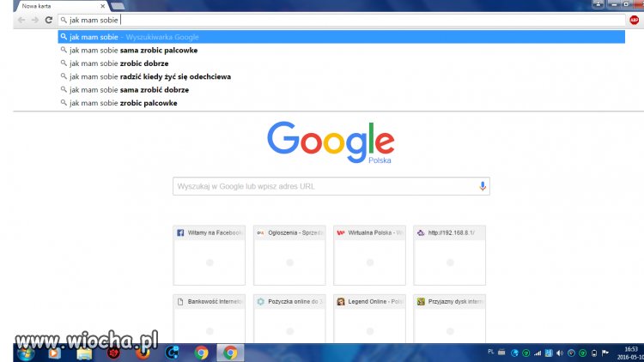This screenshot has width=644, height=362.
Task: Click the first green shield tray icon
Action: [x=526, y=353]
